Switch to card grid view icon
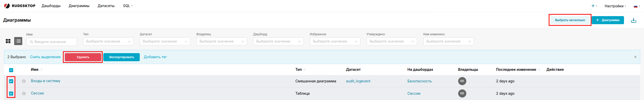Viewport: 644px width, 100px height. pyautogui.click(x=8, y=41)
